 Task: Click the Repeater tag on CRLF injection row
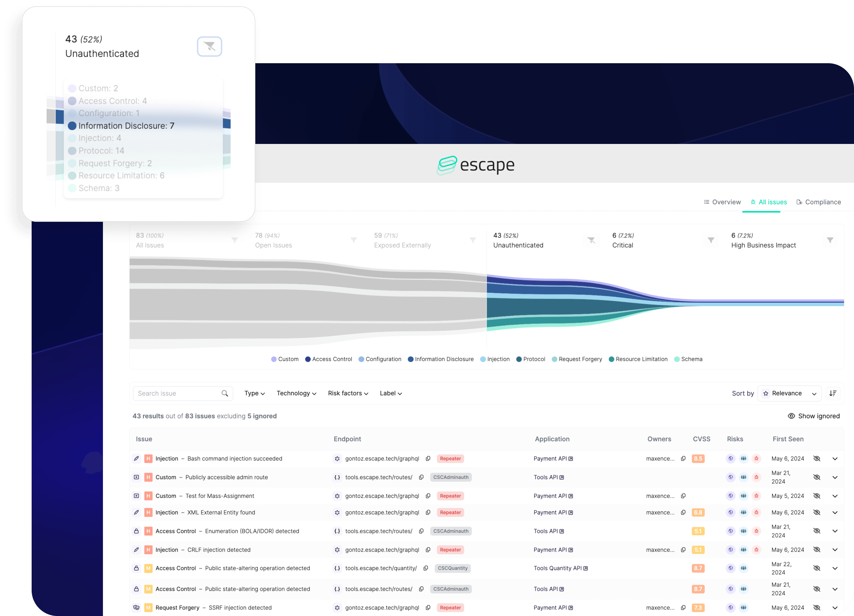click(x=450, y=550)
